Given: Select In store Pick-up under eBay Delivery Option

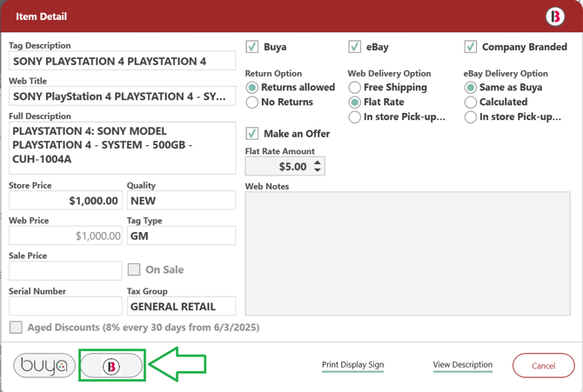Looking at the screenshot, I should [x=471, y=117].
